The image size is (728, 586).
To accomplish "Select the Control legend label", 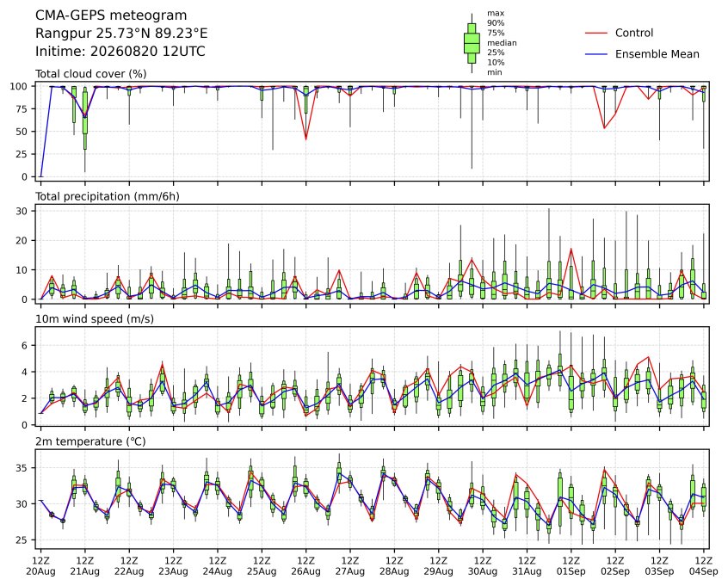I will [x=633, y=33].
